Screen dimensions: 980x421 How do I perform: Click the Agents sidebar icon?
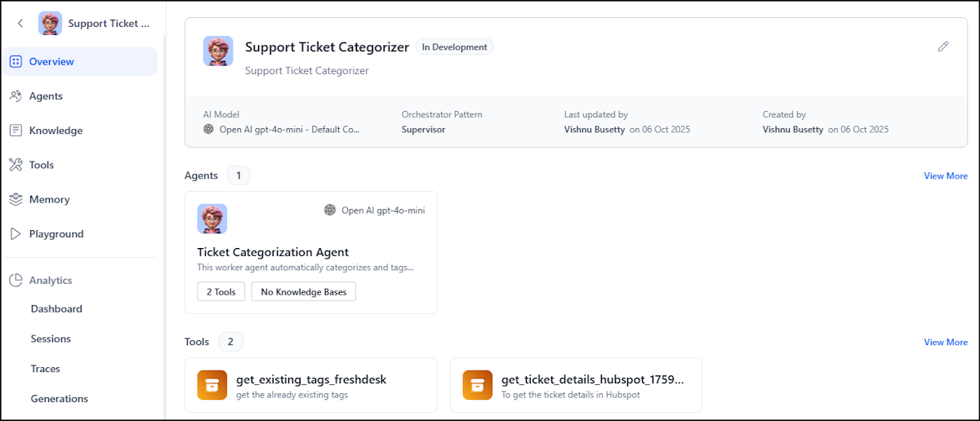click(16, 96)
